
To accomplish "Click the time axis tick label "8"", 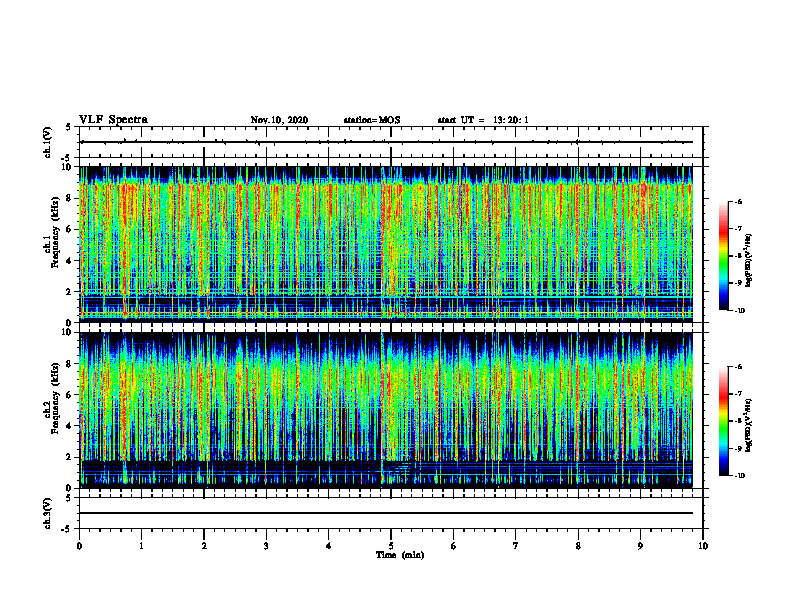I will click(578, 546).
